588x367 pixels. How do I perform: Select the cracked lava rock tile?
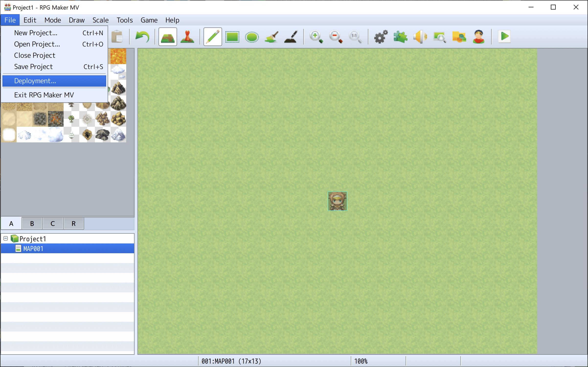tap(56, 119)
